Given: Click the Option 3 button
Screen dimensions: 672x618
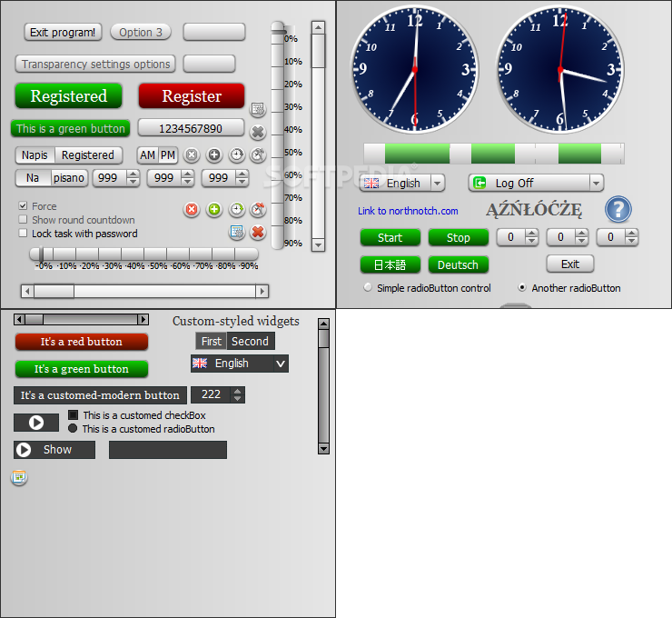Looking at the screenshot, I should click(x=141, y=32).
